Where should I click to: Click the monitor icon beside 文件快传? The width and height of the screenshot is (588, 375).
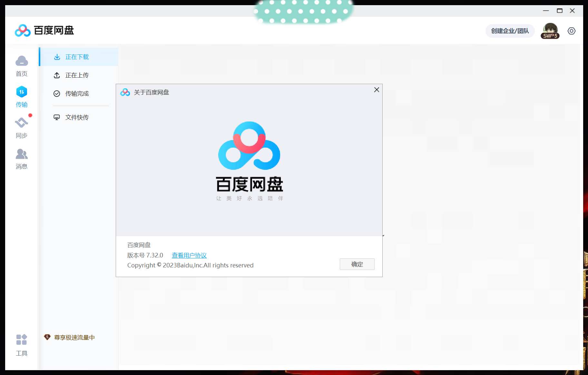[57, 117]
